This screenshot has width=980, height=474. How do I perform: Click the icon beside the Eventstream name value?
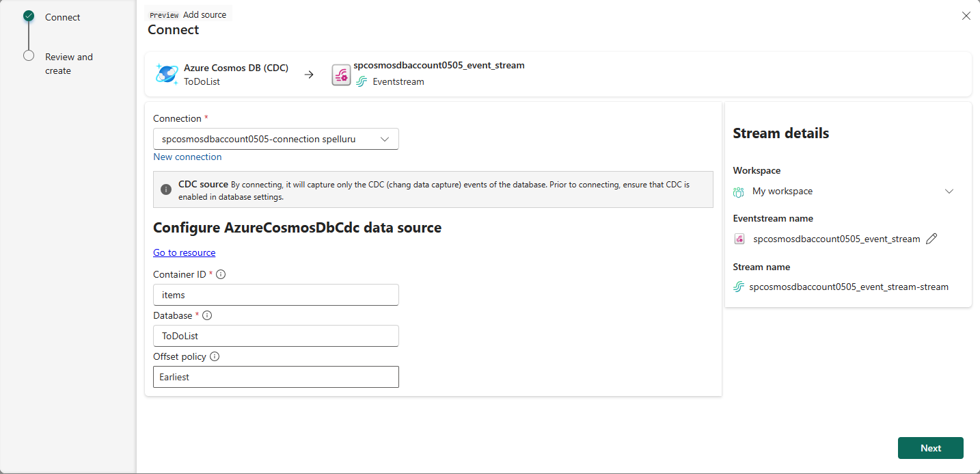pos(739,239)
